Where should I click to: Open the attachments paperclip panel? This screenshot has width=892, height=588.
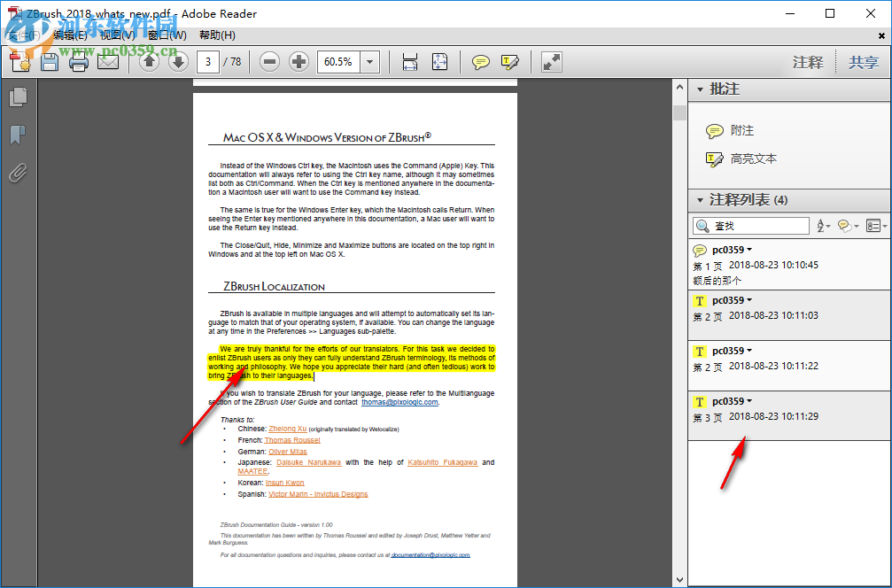point(18,173)
